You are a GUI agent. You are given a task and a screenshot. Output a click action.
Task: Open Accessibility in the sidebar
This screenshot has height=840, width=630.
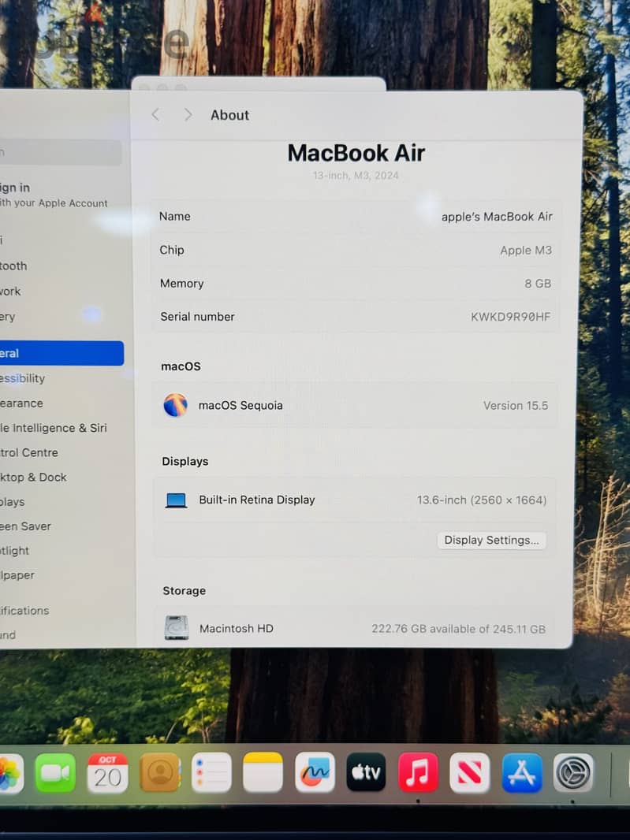click(x=23, y=378)
